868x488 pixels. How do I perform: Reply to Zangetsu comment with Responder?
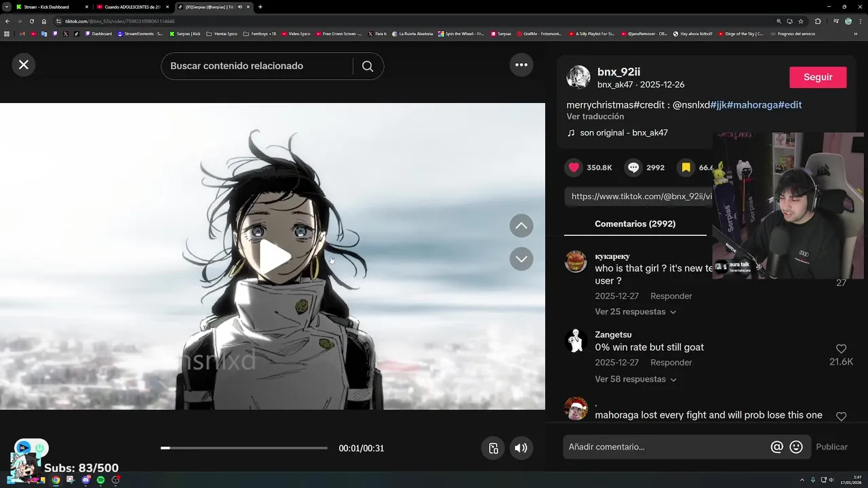[671, 363]
